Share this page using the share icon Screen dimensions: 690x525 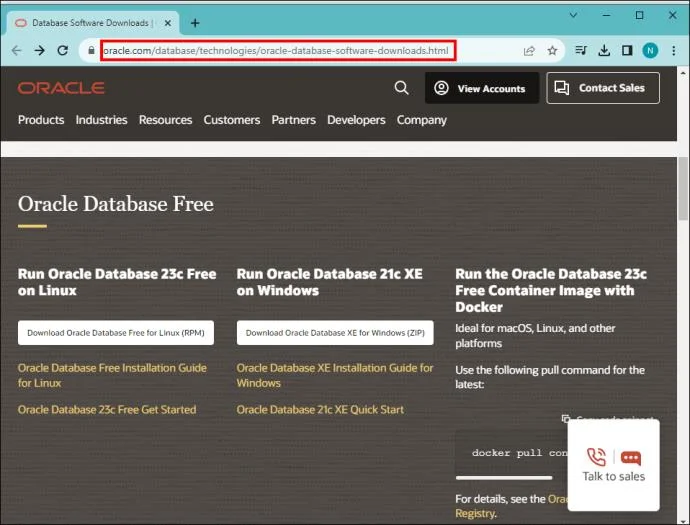[x=529, y=51]
